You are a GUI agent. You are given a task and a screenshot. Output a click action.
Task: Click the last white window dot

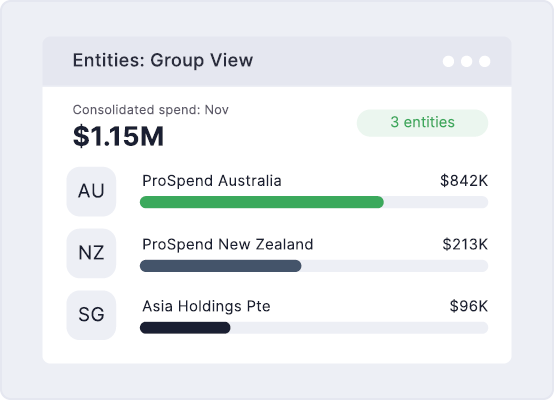484,61
